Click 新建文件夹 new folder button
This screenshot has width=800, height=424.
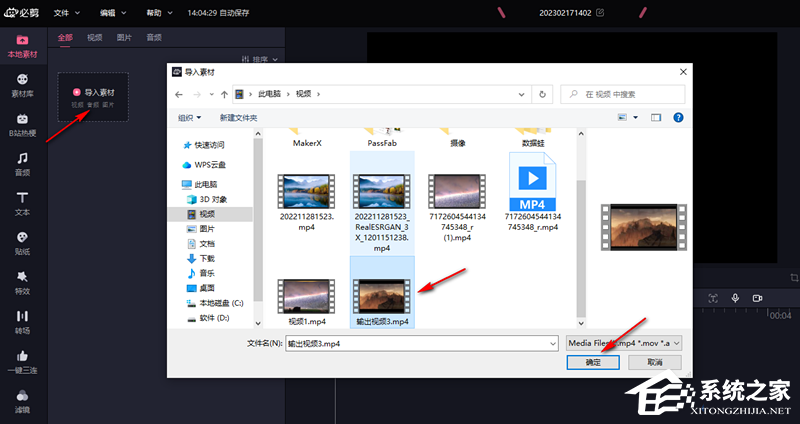[x=238, y=118]
